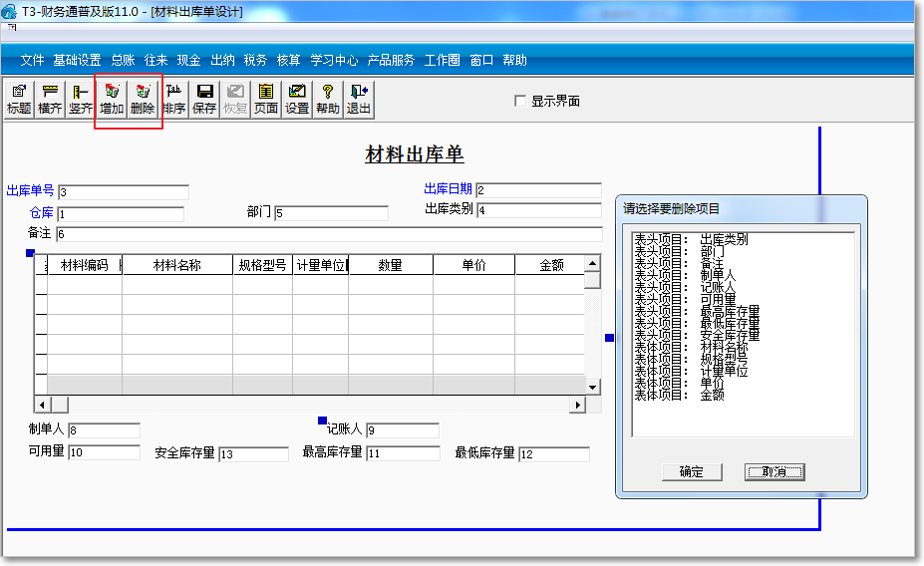Save the design with 保存 icon
Viewport: 924px width, 566px height.
[x=204, y=99]
